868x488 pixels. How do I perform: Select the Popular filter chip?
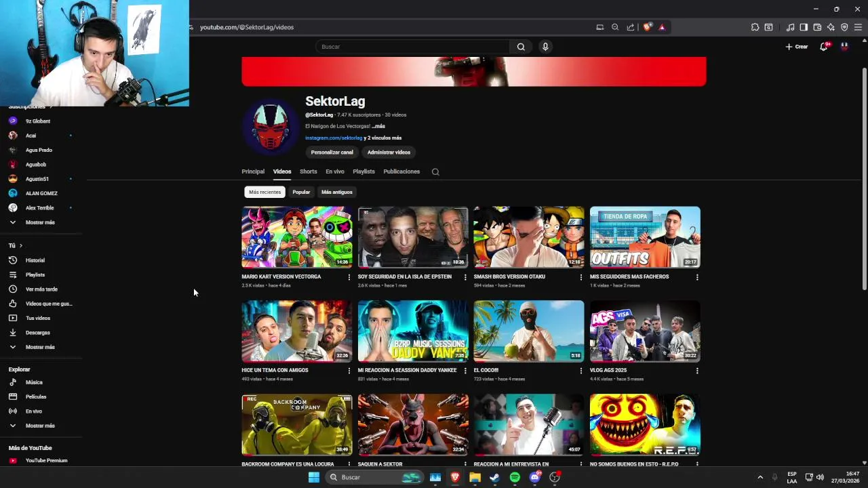click(x=301, y=192)
